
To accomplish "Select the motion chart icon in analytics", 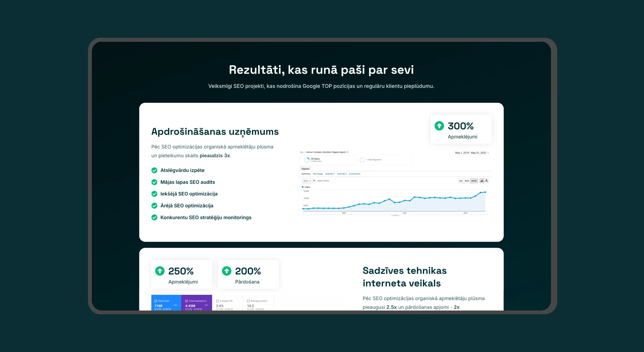I will tap(486, 181).
